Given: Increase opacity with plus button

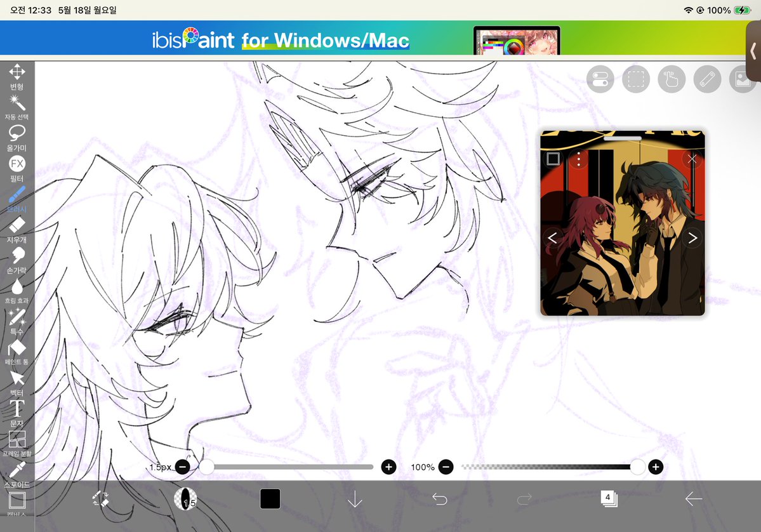Looking at the screenshot, I should [656, 467].
